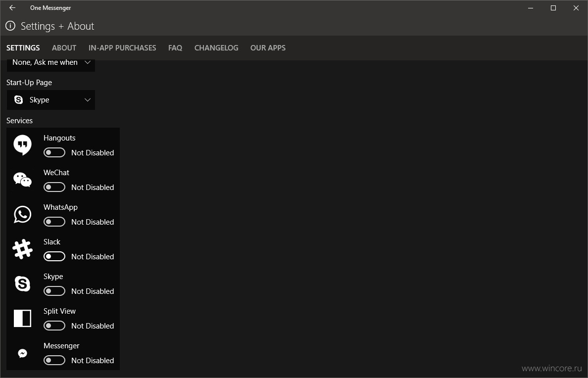Toggle the Messenger disable switch
The height and width of the screenshot is (378, 588).
[x=54, y=360]
